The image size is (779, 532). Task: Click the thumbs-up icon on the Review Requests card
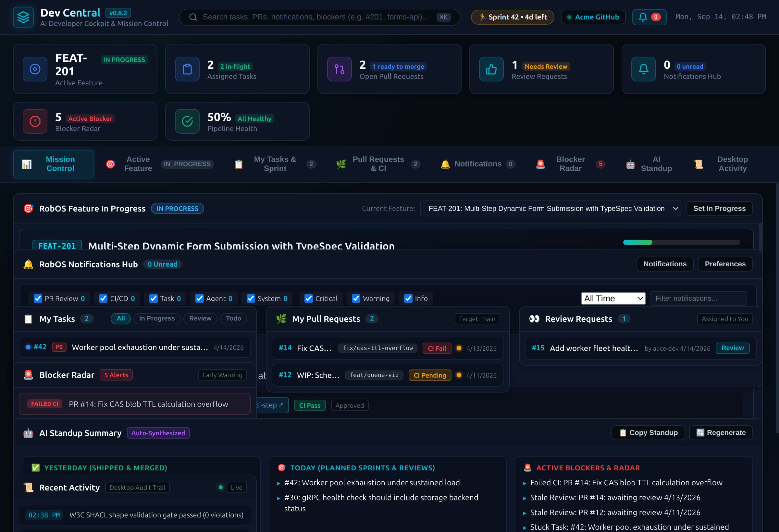pos(491,69)
